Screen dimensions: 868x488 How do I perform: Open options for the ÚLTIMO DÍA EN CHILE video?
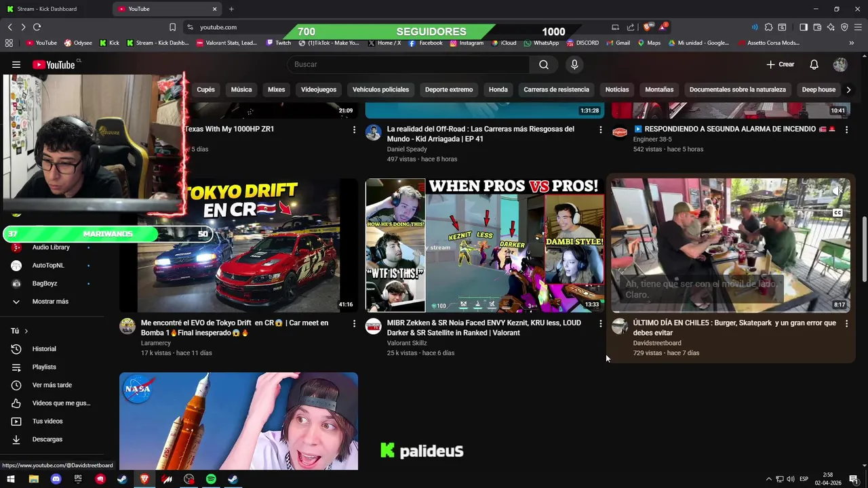pos(846,324)
